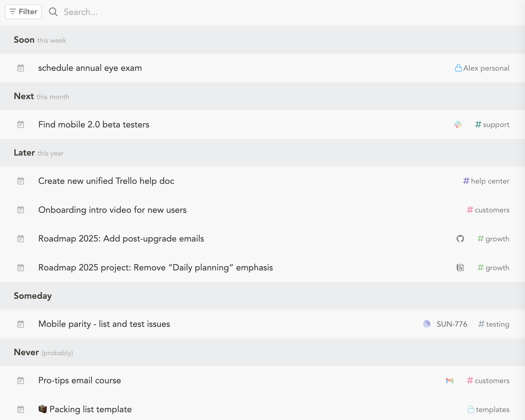Collapse the Later this year section header
The width and height of the screenshot is (525, 420).
262,153
